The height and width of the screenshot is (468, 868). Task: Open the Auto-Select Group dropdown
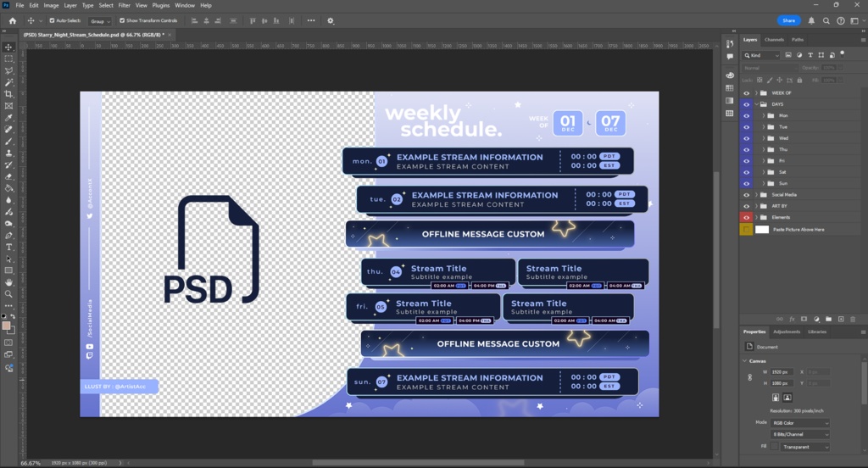[x=100, y=21]
